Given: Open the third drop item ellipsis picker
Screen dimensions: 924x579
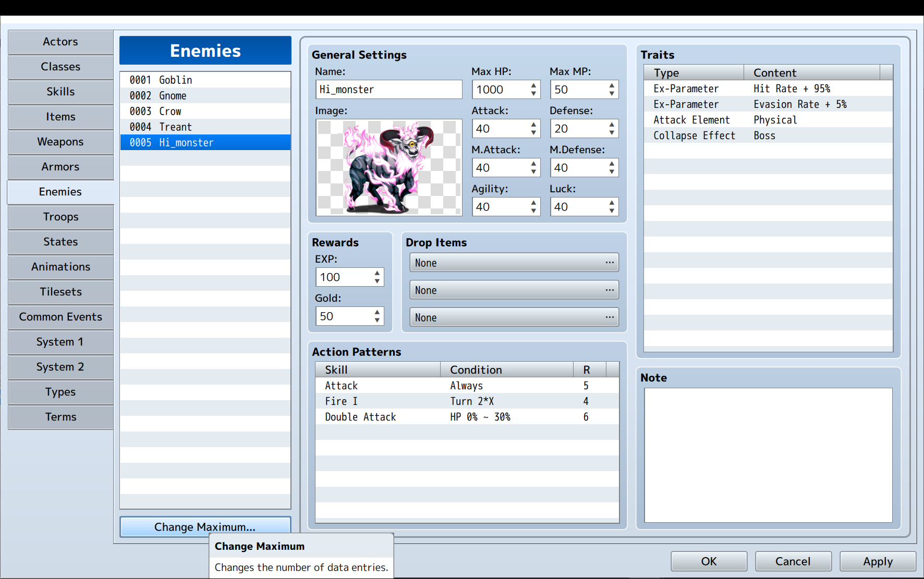Looking at the screenshot, I should pos(609,317).
